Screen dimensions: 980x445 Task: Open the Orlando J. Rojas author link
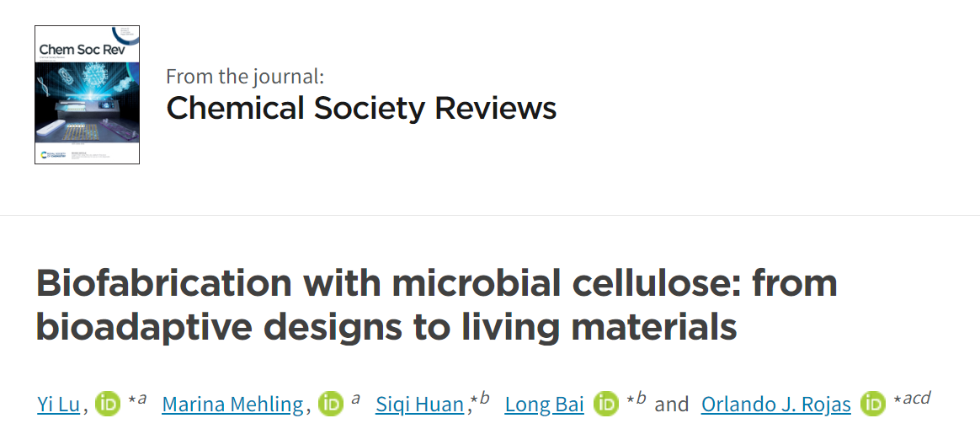pos(775,405)
